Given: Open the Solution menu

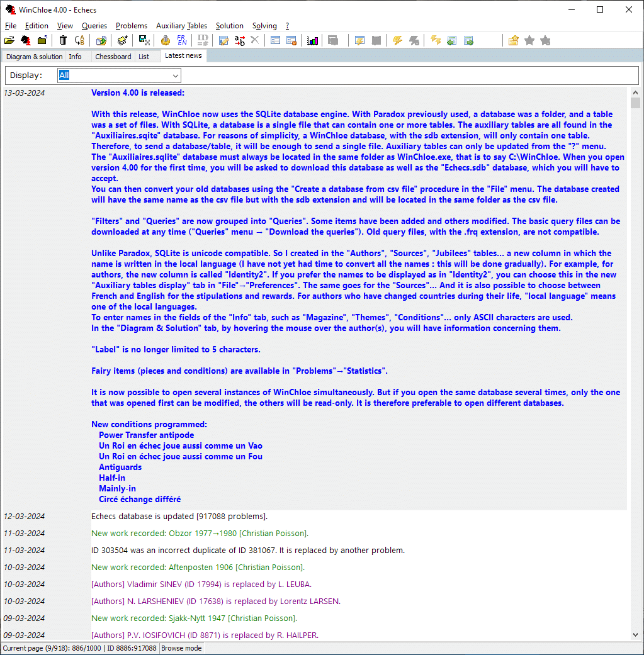Looking at the screenshot, I should [229, 26].
